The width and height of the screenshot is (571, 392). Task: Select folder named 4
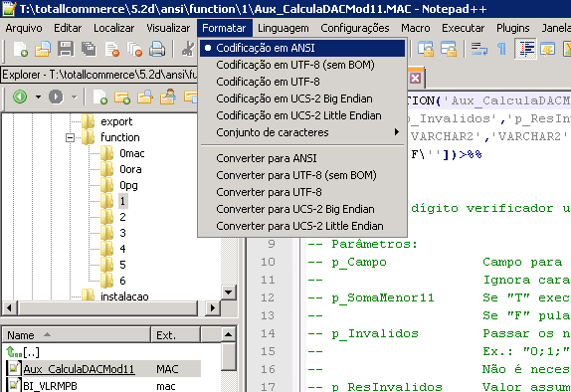coord(122,249)
